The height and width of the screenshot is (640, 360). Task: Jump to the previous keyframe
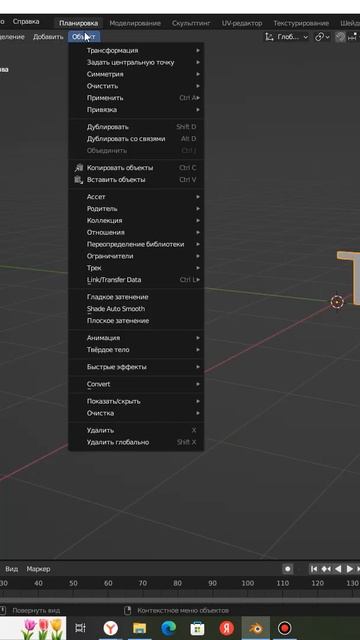point(326,569)
